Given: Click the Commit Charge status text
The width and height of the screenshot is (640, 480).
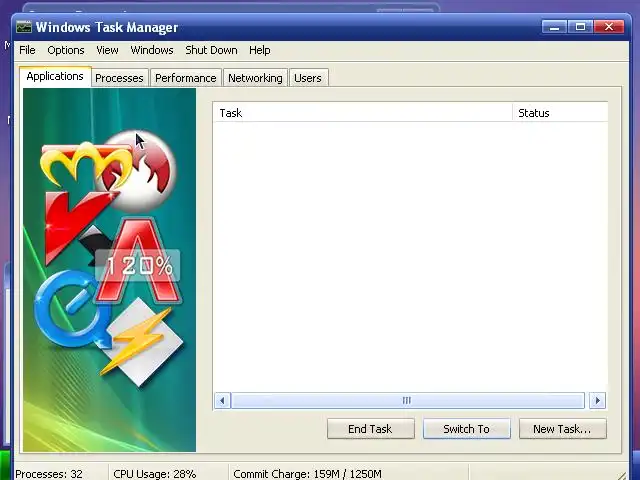Looking at the screenshot, I should pos(307,474).
